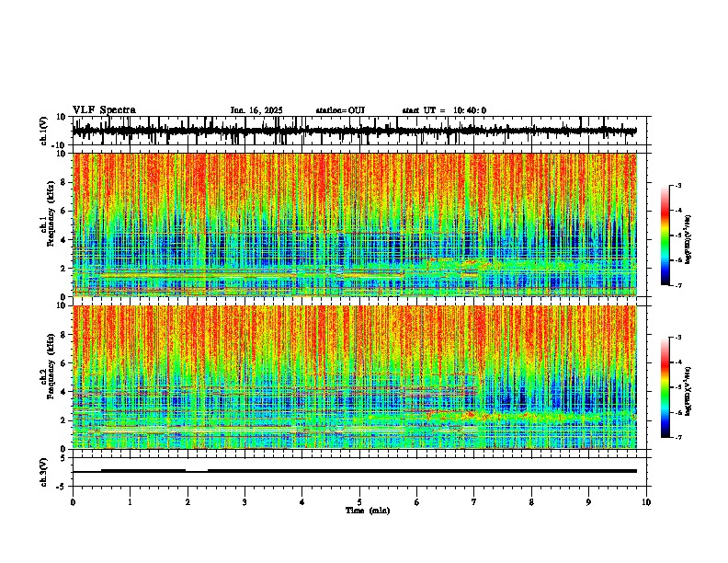Click the -3 value on ch.1 colorbar
This screenshot has width=728, height=563.
pos(677,185)
